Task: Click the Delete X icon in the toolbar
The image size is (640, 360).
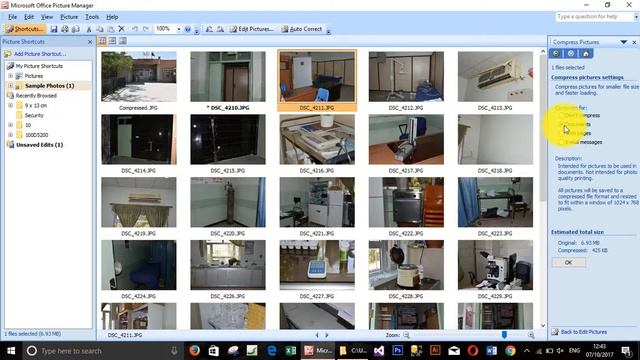Action: (x=121, y=29)
